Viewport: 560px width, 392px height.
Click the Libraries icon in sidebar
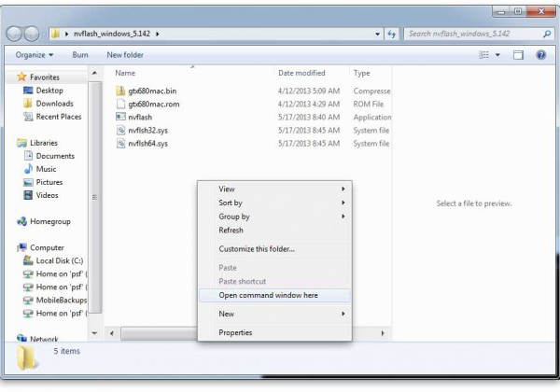21,143
